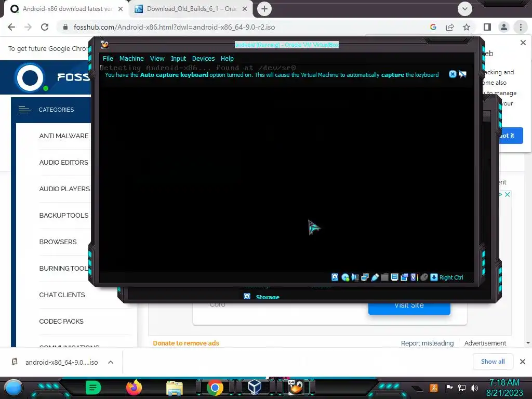This screenshot has height=399, width=532.
Task: Open a new Chrome tab
Action: (x=264, y=9)
